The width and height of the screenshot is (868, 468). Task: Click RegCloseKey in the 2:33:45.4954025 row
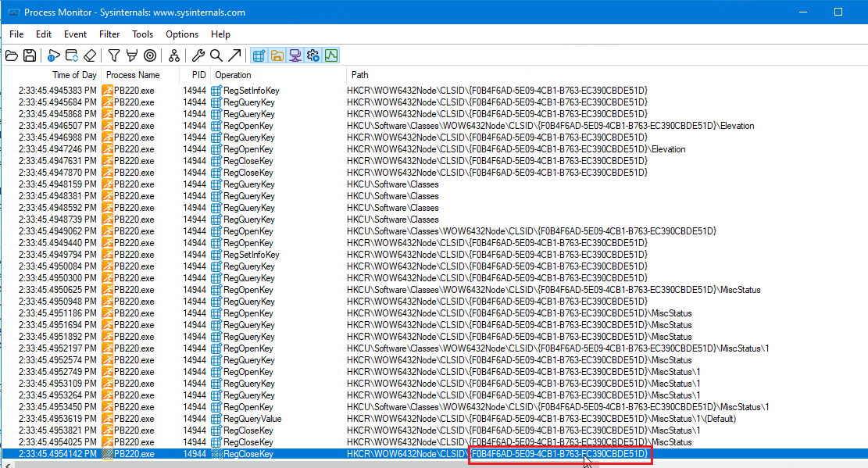248,442
